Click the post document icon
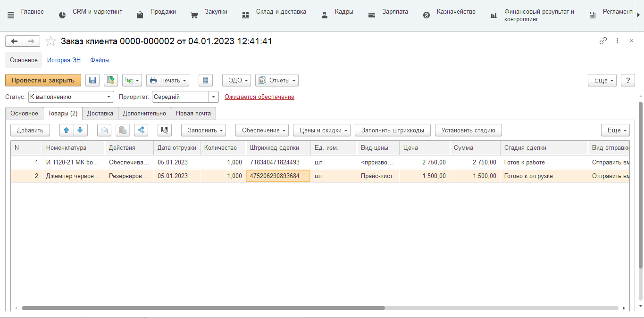Viewport: 644px width, 318px height. pos(111,81)
